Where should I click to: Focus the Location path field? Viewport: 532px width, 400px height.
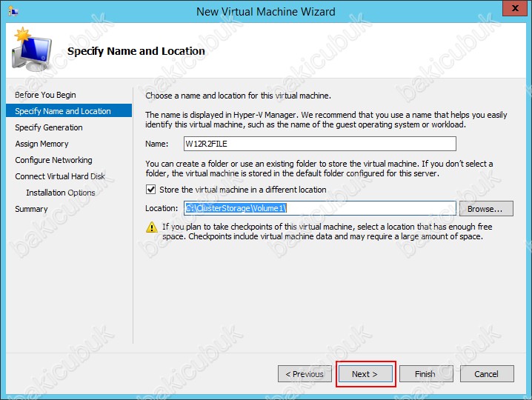point(320,208)
